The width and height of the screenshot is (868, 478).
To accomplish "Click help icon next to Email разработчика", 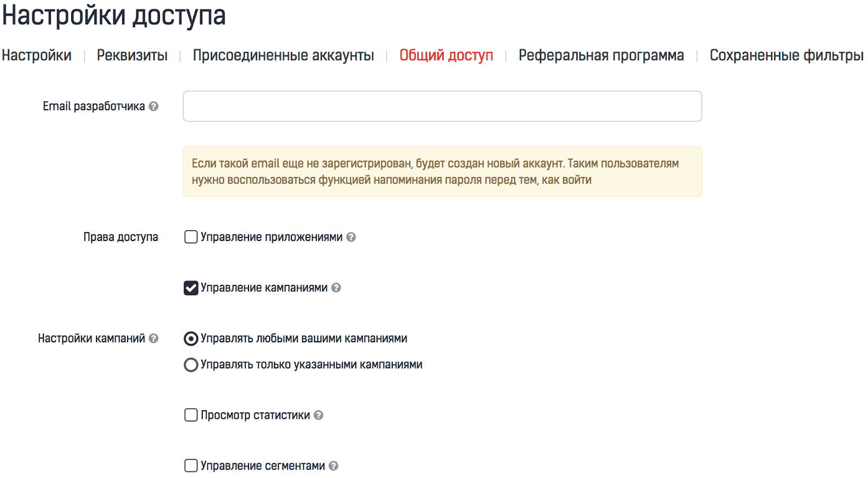I will [x=154, y=106].
